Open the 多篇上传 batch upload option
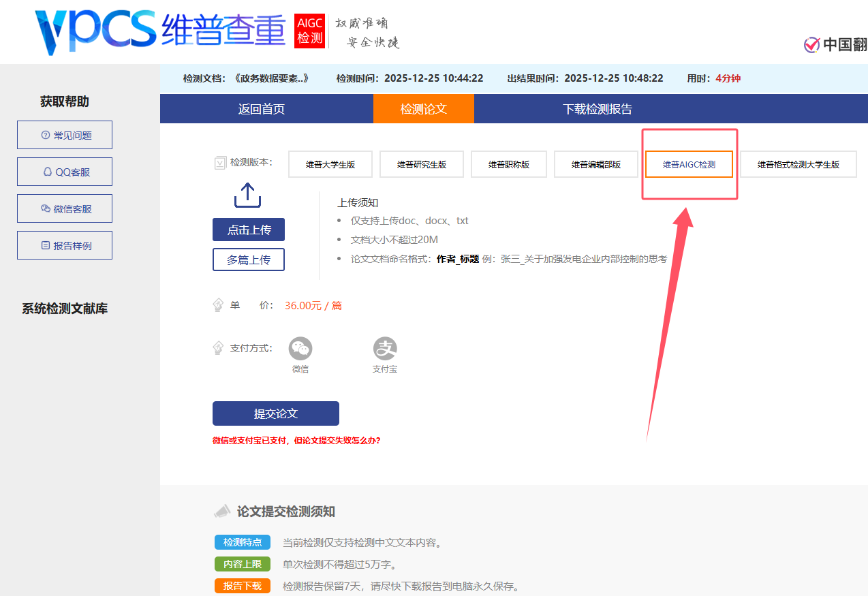The height and width of the screenshot is (596, 868). click(248, 260)
